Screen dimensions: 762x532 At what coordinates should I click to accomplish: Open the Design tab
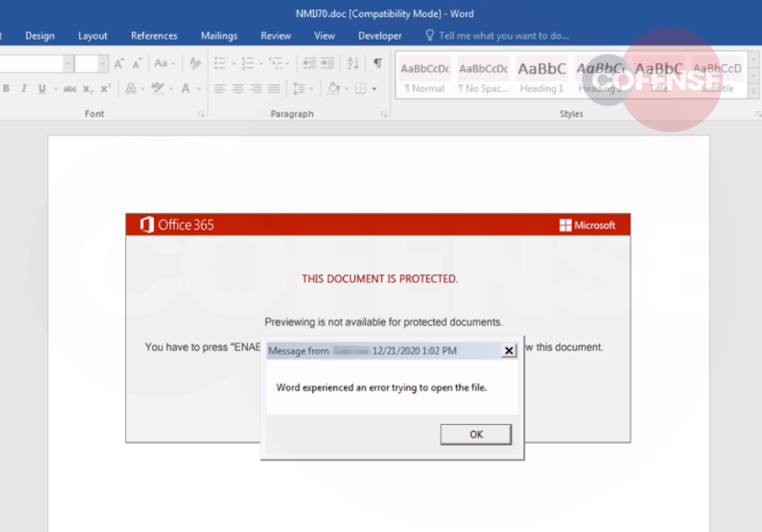tap(40, 36)
